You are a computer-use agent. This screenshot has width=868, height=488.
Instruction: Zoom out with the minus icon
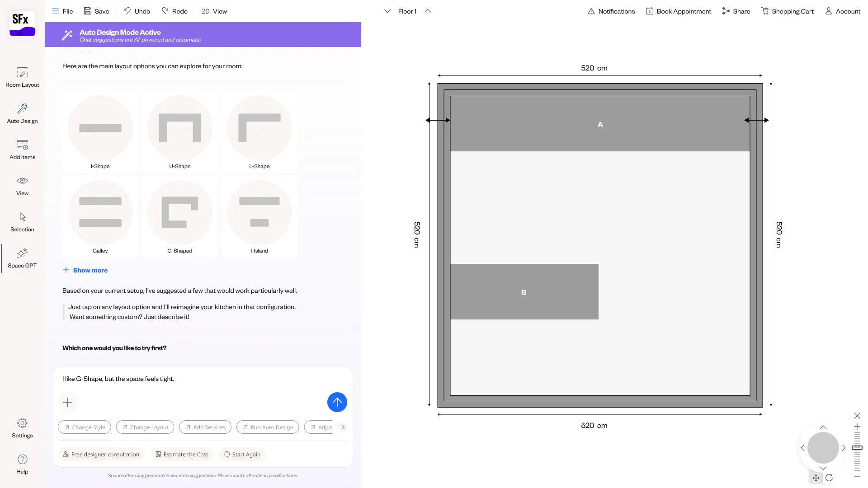point(857,476)
